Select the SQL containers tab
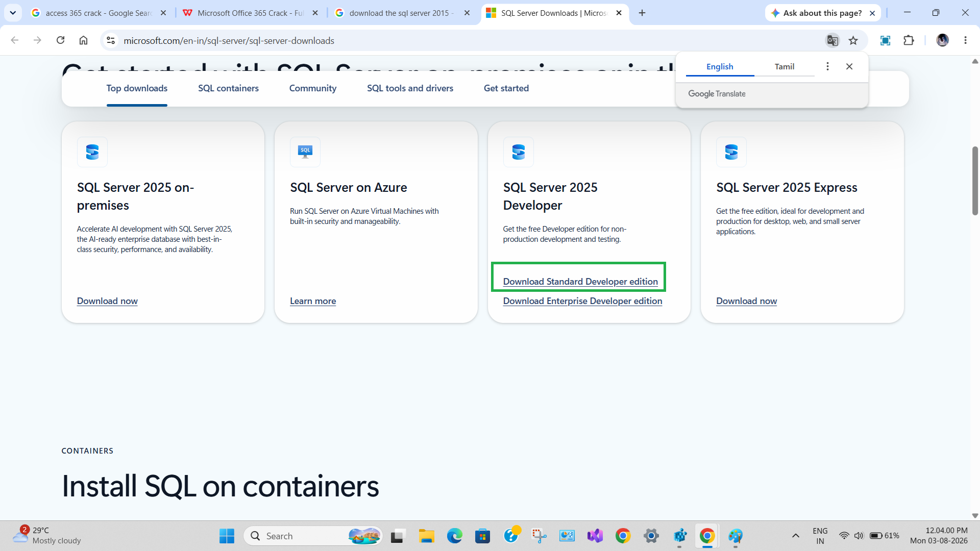Image resolution: width=980 pixels, height=551 pixels. coord(228,88)
